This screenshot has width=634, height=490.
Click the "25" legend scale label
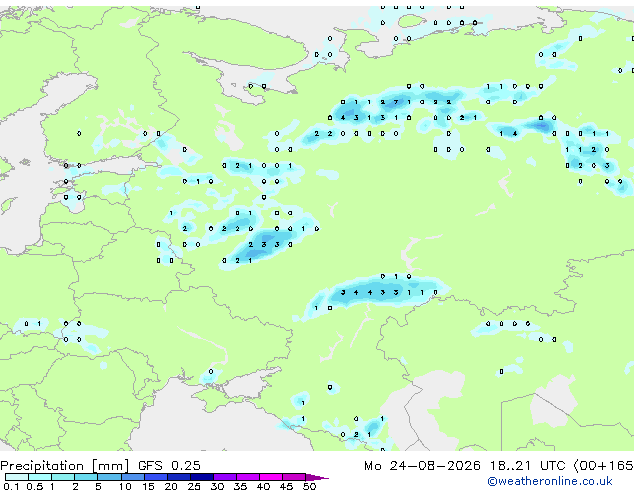[194, 486]
